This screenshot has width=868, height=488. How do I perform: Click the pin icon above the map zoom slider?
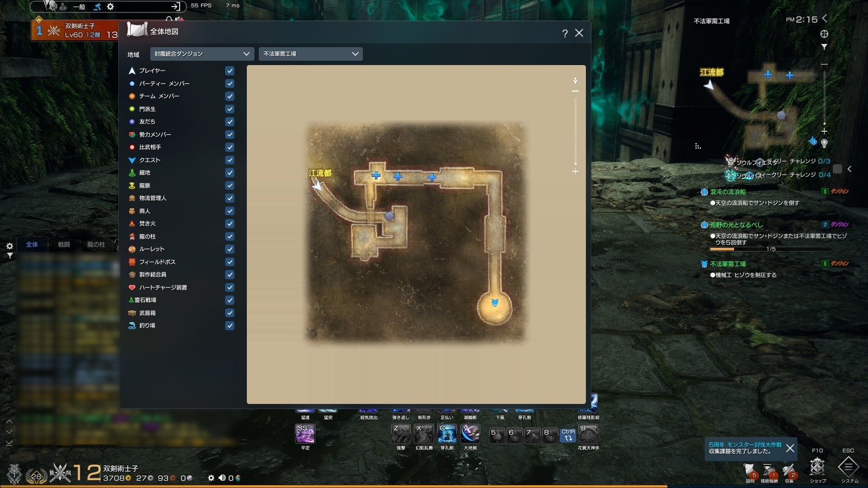pyautogui.click(x=575, y=81)
